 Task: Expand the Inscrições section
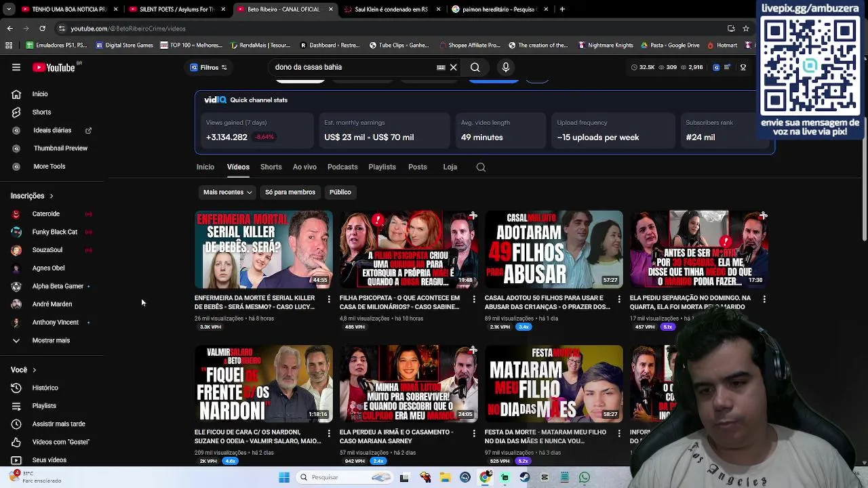coord(32,196)
